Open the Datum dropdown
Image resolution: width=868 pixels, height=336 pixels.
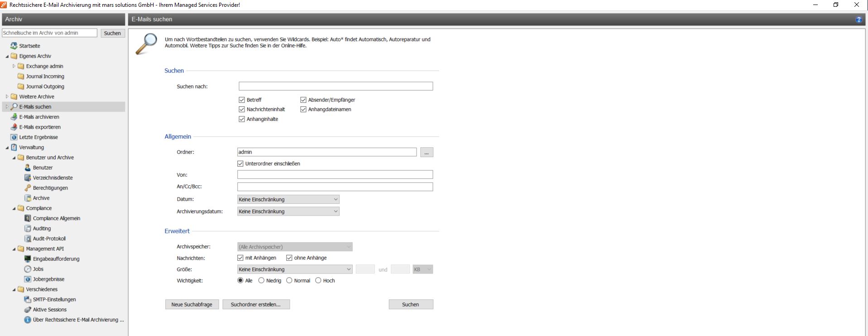click(x=288, y=199)
